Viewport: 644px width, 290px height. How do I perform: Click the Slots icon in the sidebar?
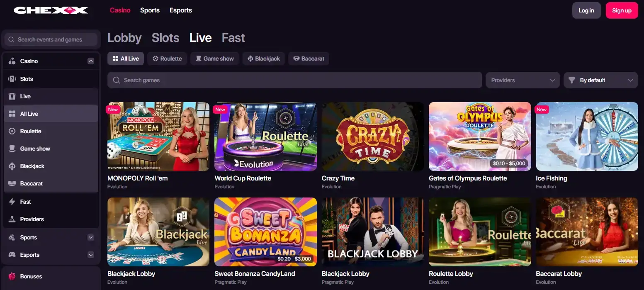pyautogui.click(x=12, y=79)
